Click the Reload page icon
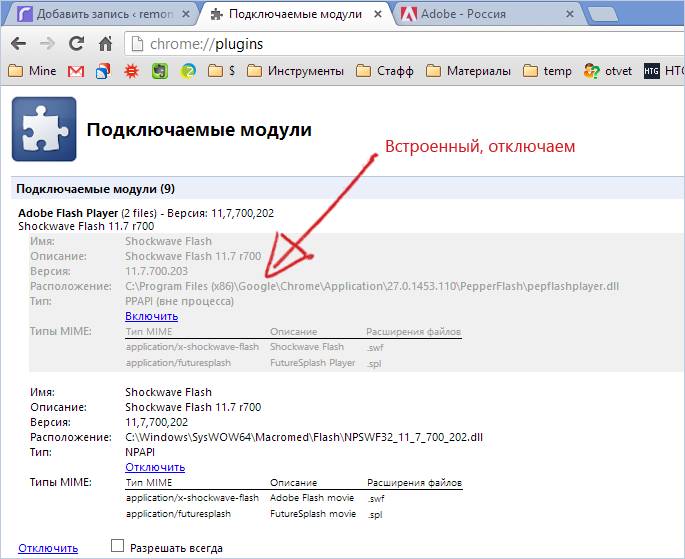 point(77,44)
